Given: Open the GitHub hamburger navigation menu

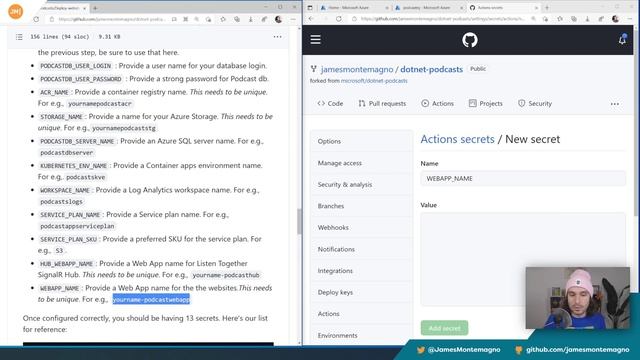Looking at the screenshot, I should pos(316,40).
